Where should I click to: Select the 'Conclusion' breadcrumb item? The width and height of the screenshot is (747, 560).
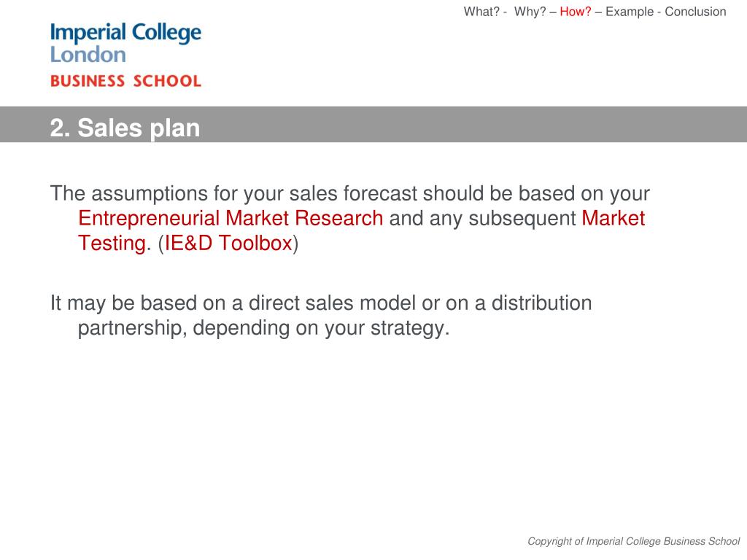[695, 12]
